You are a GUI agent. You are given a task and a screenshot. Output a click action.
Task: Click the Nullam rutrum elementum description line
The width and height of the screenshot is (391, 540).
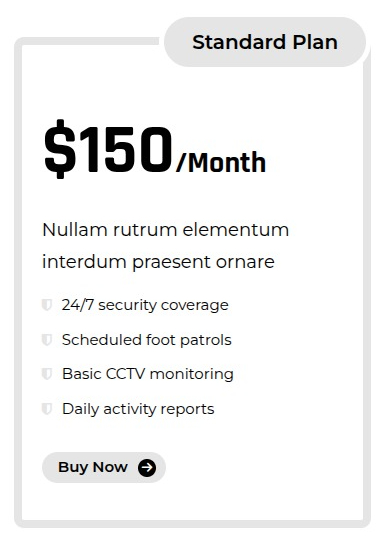tap(165, 230)
